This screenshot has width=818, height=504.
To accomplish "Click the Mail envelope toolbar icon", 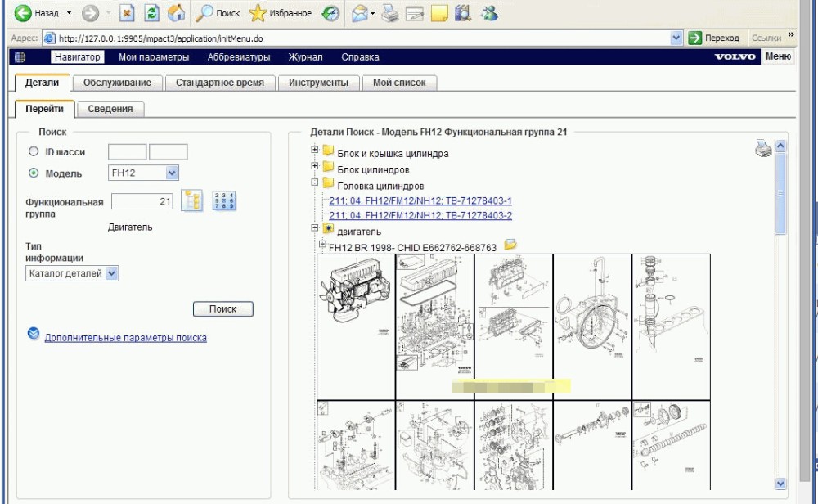I will pyautogui.click(x=360, y=13).
